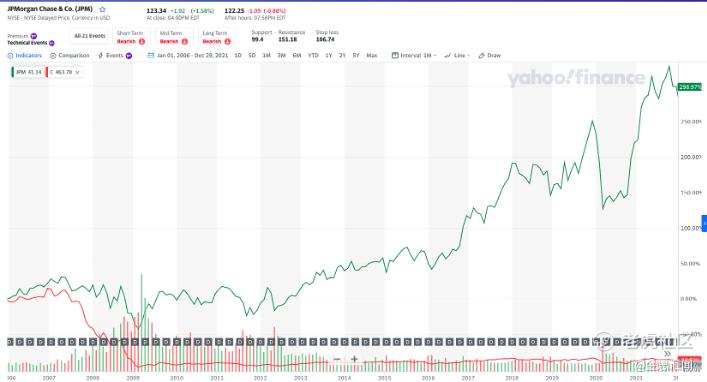Activate the Draw tool
This screenshot has height=382, width=707.
pyautogui.click(x=490, y=55)
